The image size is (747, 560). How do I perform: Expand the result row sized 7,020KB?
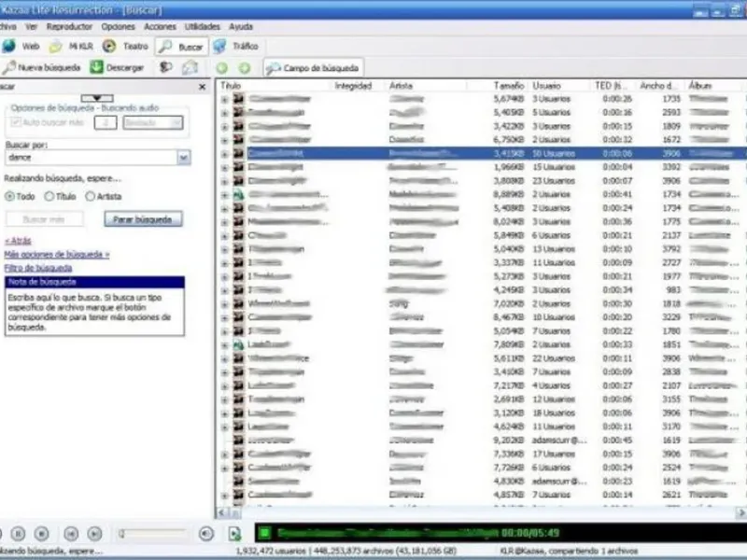point(224,304)
